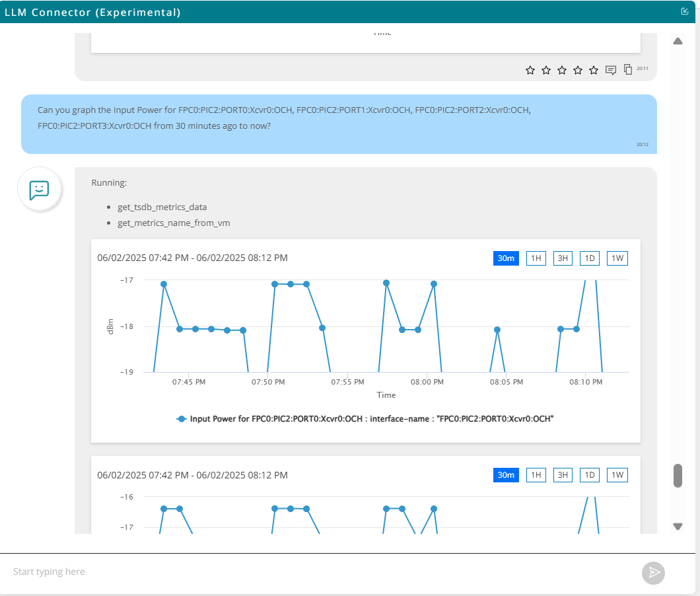The height and width of the screenshot is (596, 700).
Task: Set first chart range to 3H
Action: point(563,258)
